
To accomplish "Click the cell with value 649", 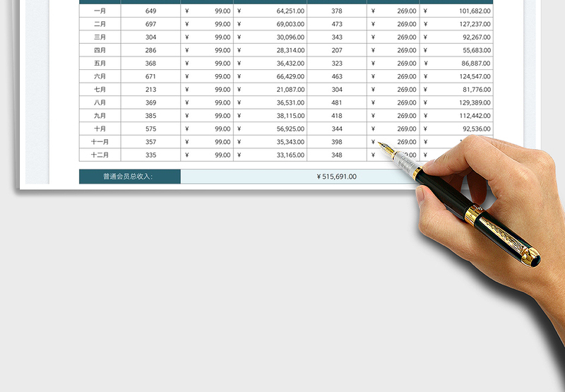I will pos(150,11).
